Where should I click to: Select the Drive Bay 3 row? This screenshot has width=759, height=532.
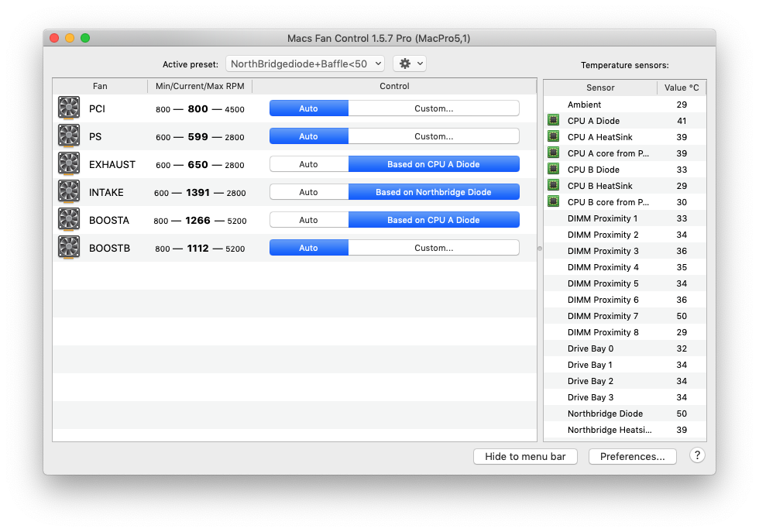[625, 397]
